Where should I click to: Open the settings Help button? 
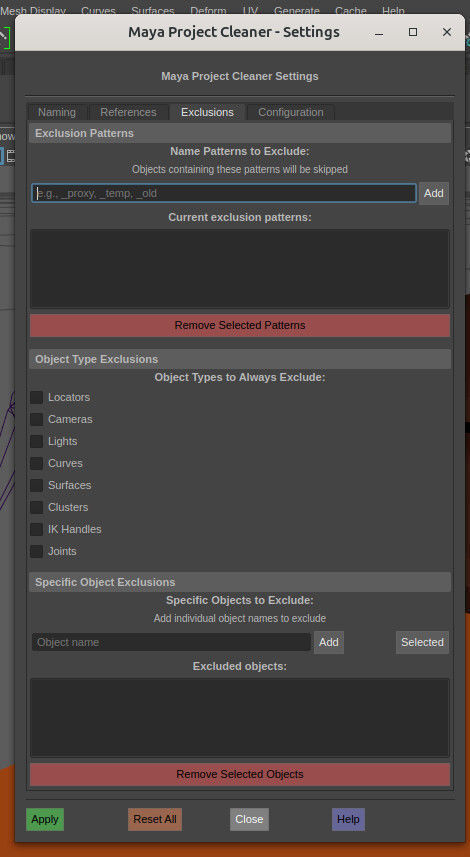pos(348,819)
